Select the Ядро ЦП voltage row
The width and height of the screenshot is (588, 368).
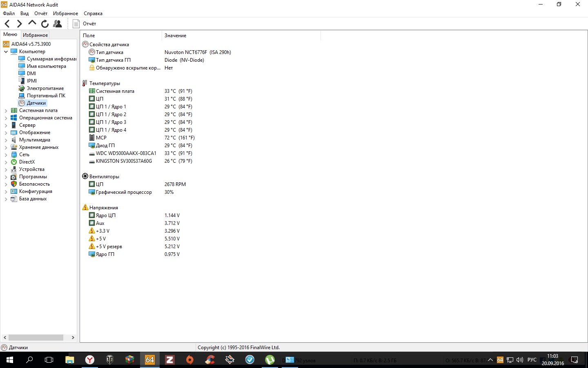105,215
